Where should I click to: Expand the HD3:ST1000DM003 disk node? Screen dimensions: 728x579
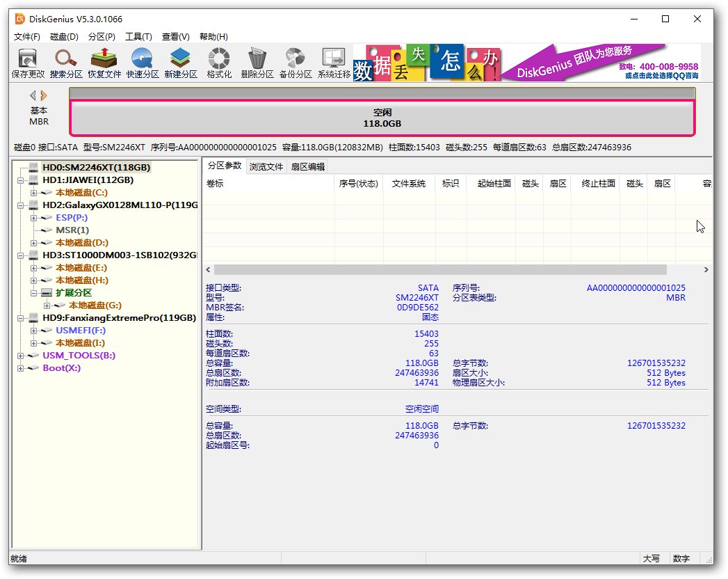21,255
